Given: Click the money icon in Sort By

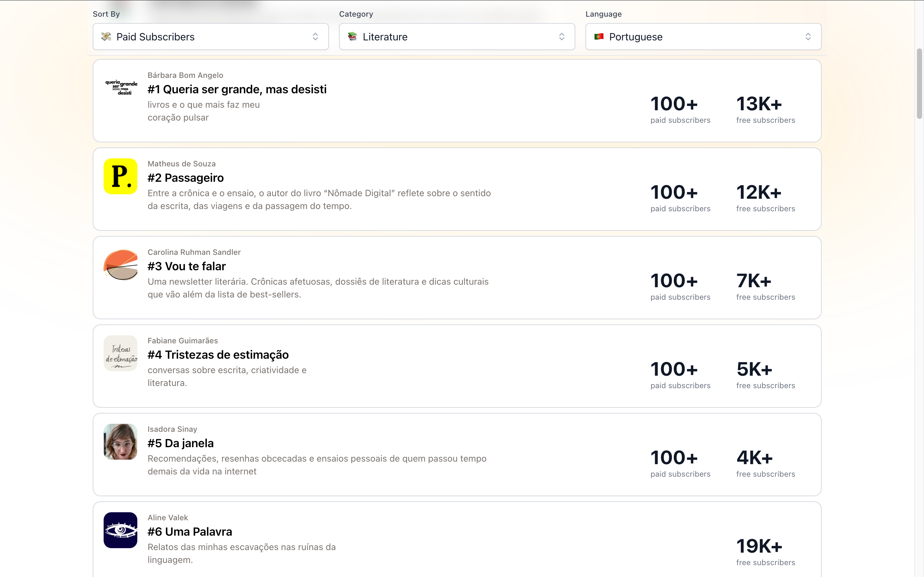Looking at the screenshot, I should [x=106, y=37].
